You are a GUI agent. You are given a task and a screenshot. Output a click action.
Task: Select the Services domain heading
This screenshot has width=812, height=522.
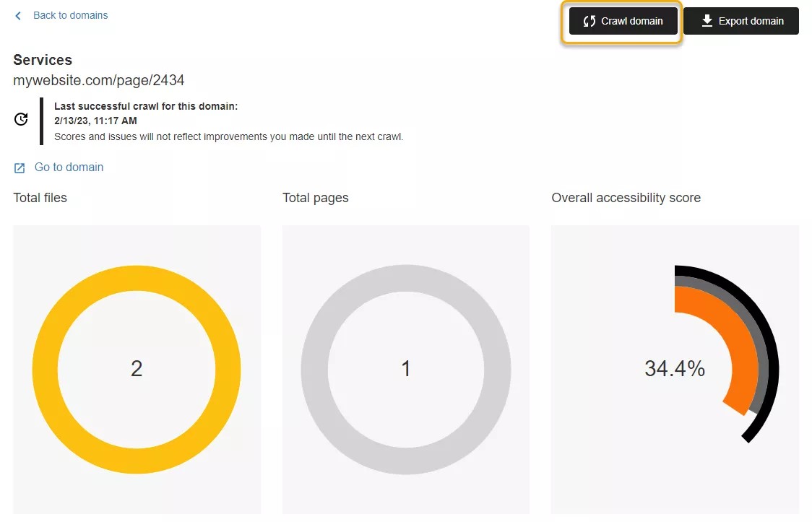pos(42,60)
